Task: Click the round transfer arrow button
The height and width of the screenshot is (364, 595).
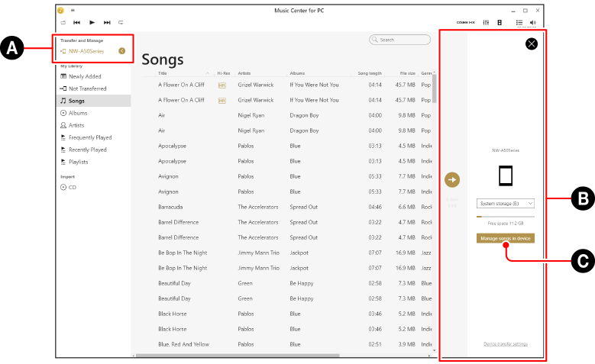Action: (x=451, y=180)
